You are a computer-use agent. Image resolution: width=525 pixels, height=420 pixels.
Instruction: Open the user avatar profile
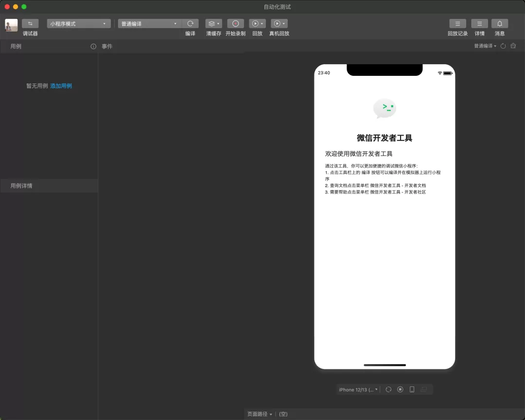click(11, 25)
